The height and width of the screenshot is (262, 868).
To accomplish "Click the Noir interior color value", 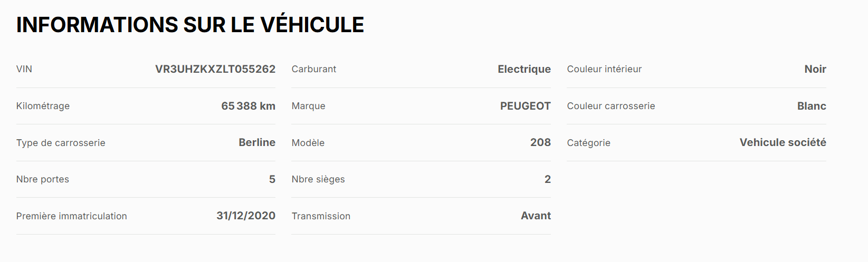I will [815, 69].
